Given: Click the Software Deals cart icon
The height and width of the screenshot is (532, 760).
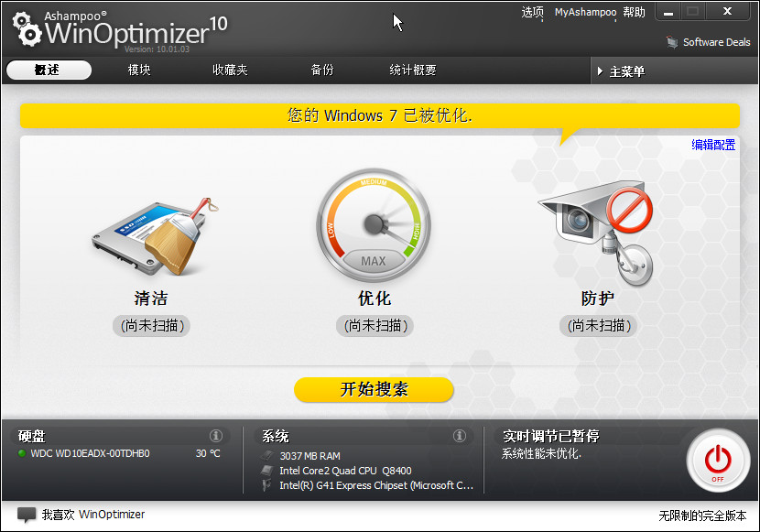Looking at the screenshot, I should pyautogui.click(x=672, y=42).
